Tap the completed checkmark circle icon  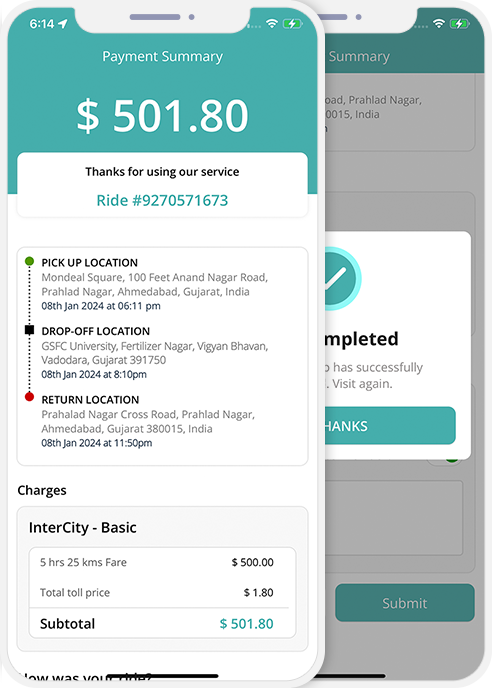pyautogui.click(x=340, y=278)
